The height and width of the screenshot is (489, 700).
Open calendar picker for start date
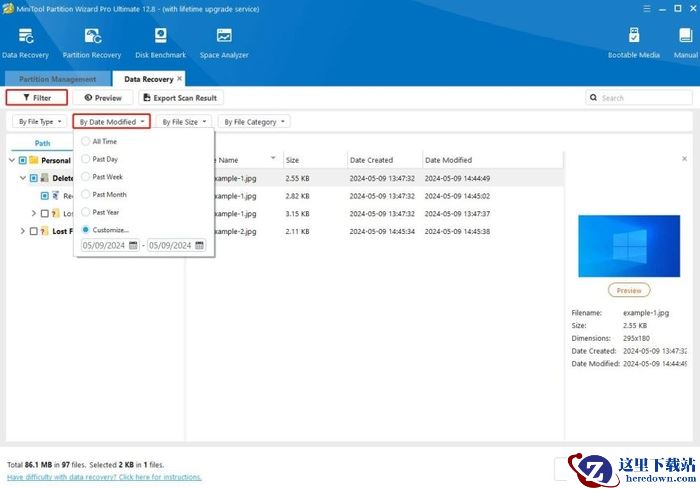click(133, 245)
